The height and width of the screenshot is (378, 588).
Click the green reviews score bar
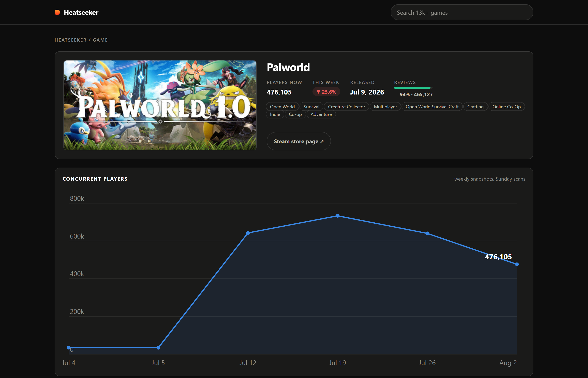point(413,88)
